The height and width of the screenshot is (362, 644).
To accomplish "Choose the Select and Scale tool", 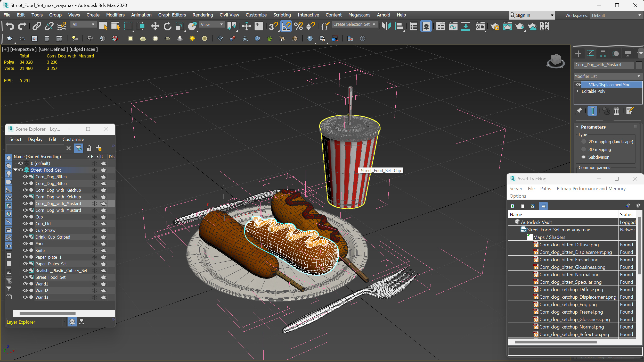I will [180, 26].
